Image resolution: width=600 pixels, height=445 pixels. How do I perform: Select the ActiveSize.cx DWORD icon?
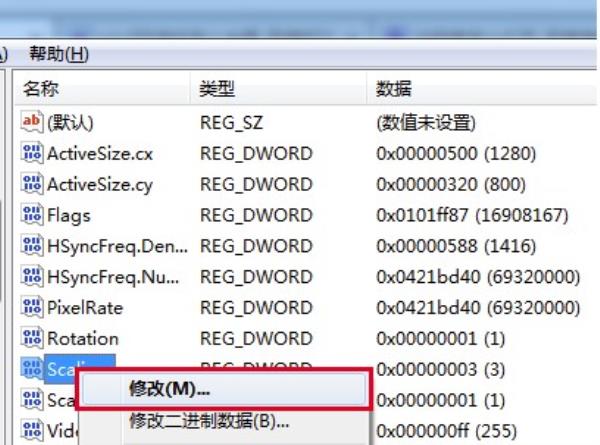pos(32,153)
